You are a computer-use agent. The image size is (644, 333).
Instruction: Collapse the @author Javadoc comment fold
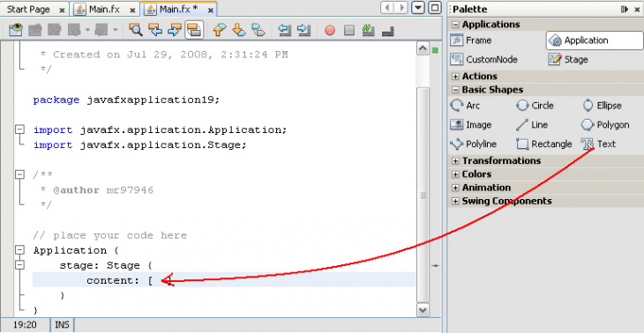pos(19,174)
